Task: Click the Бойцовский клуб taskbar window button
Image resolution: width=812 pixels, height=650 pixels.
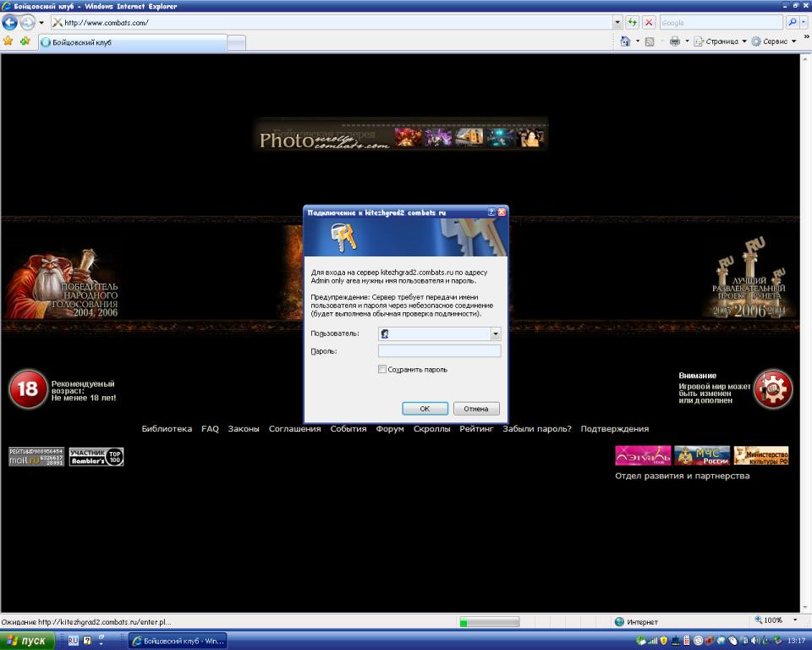Action: click(x=178, y=642)
